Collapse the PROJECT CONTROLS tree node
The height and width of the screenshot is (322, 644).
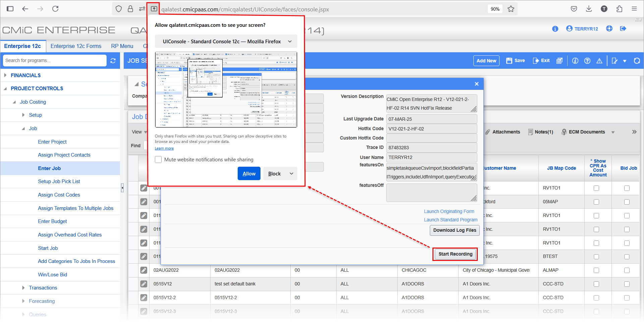pos(5,89)
